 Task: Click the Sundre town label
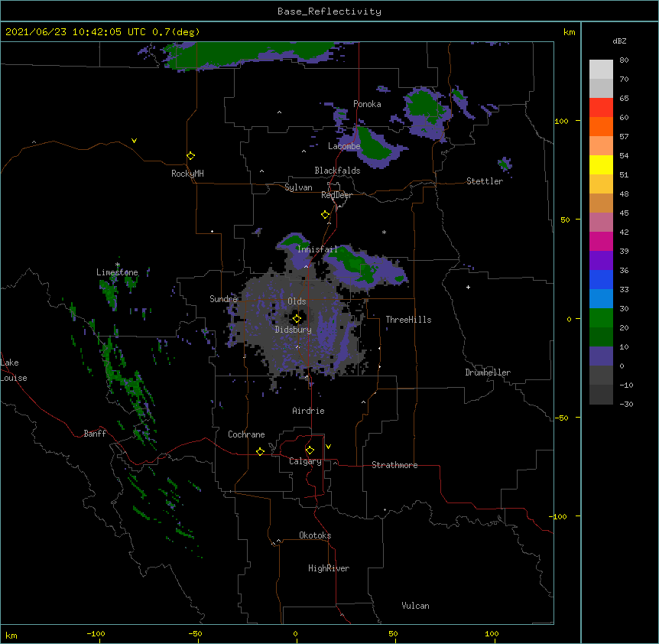[x=223, y=299]
